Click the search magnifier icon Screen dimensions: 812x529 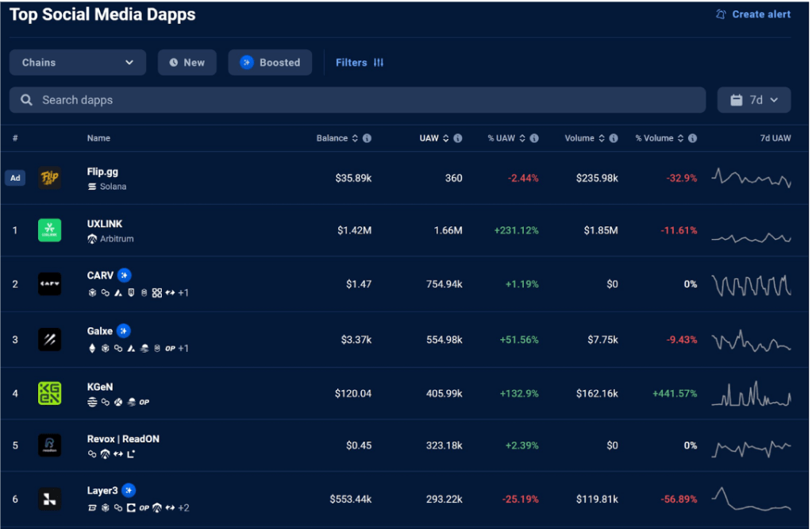click(x=26, y=100)
